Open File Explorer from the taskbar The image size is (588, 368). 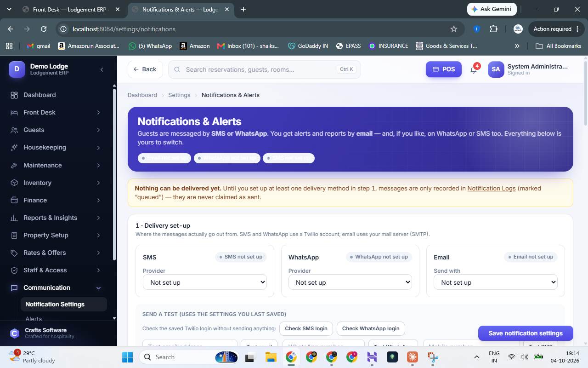click(271, 357)
